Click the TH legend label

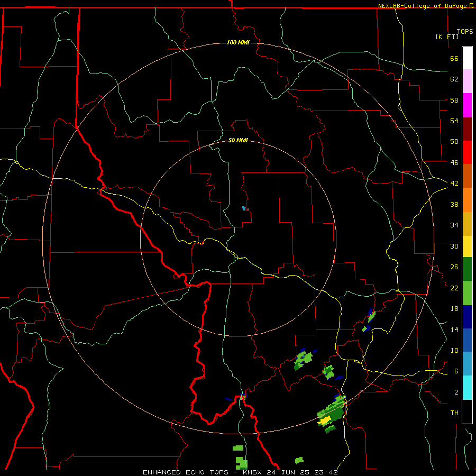click(x=454, y=413)
